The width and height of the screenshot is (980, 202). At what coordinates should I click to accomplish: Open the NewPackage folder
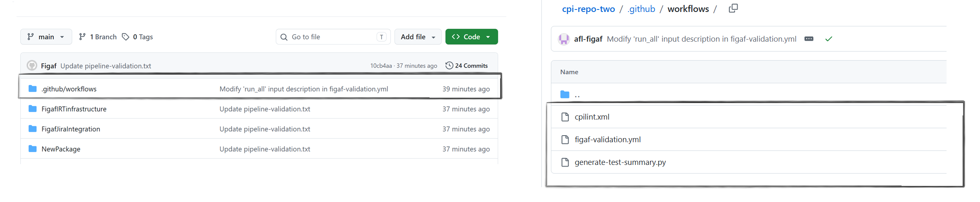point(61,149)
